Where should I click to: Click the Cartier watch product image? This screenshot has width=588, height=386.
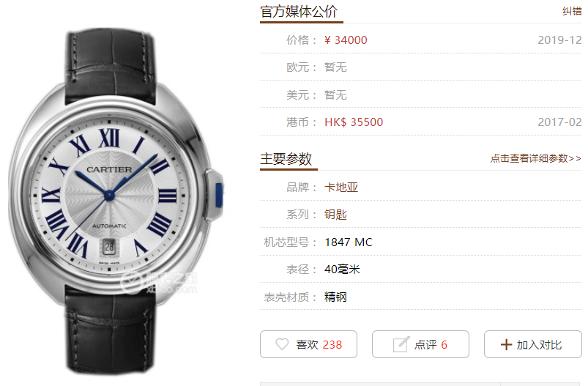[x=115, y=201]
